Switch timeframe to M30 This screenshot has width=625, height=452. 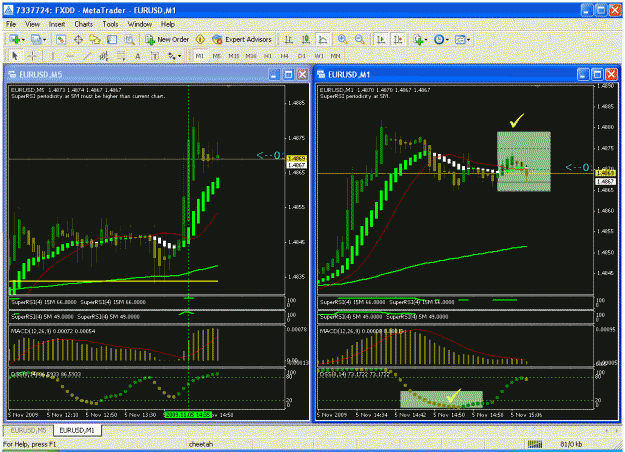(251, 56)
